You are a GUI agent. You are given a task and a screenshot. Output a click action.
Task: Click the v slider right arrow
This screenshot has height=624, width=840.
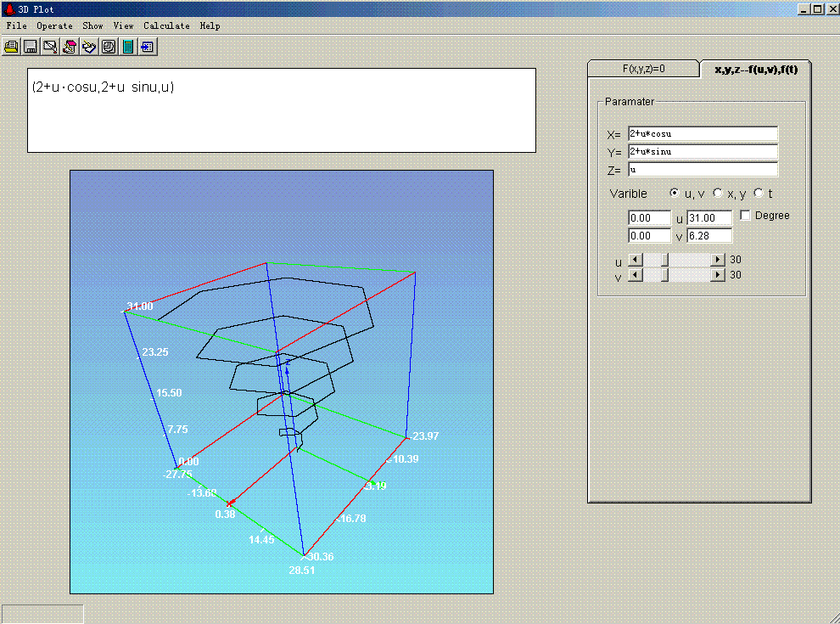coord(718,275)
